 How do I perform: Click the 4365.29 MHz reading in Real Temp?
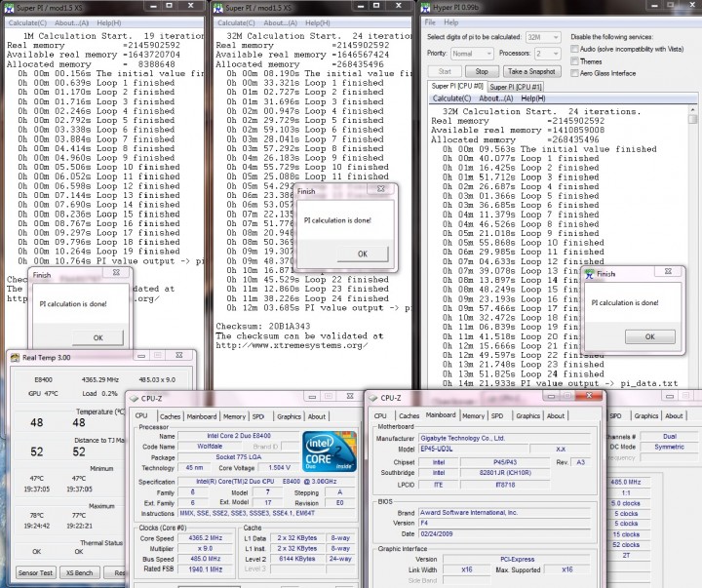click(99, 379)
